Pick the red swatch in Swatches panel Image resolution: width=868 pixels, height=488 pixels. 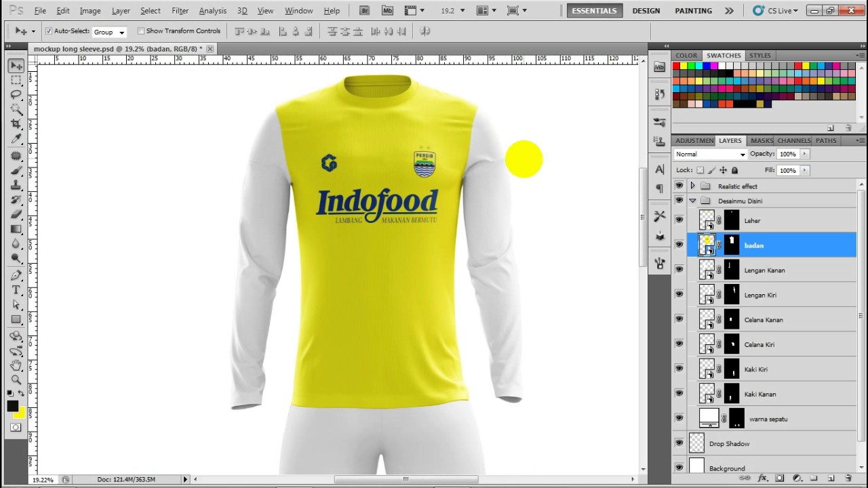pos(676,66)
